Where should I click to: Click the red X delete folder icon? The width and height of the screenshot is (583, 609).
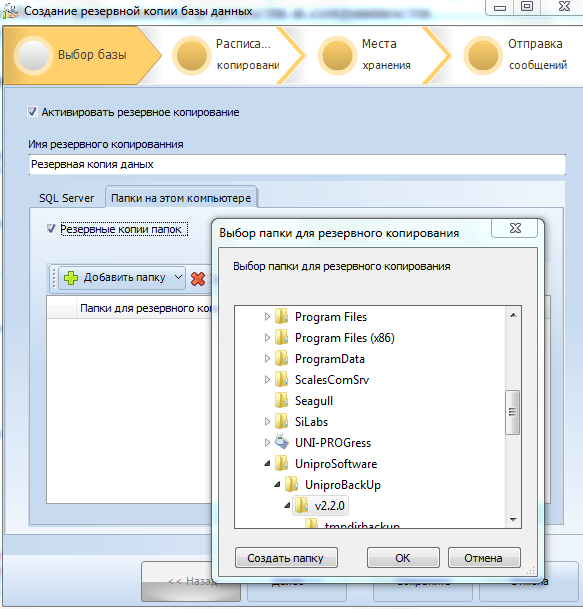tap(198, 278)
